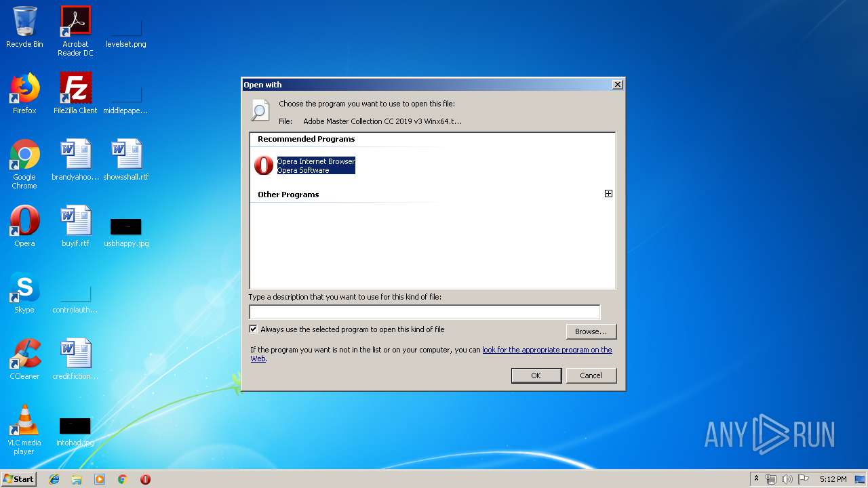The height and width of the screenshot is (488, 868).
Task: Select the creditfiction... Word document
Action: click(x=75, y=359)
